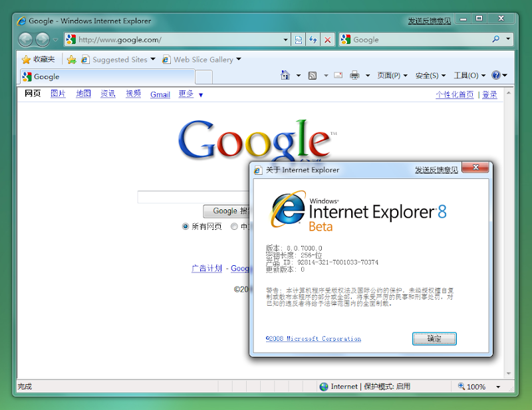Open Web Slice Gallery dropdown
Viewport: 532px width, 410px height.
[201, 60]
